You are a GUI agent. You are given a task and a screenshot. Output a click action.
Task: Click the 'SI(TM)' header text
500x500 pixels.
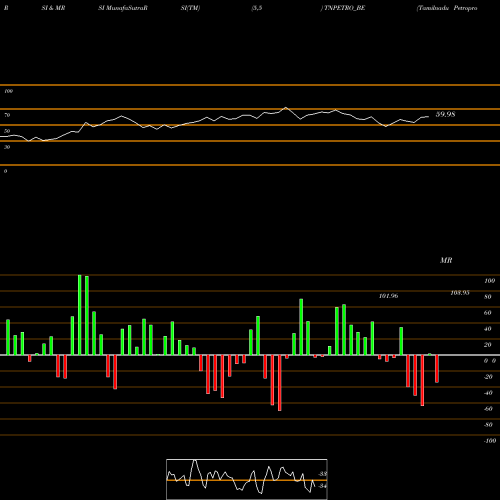coord(190,8)
